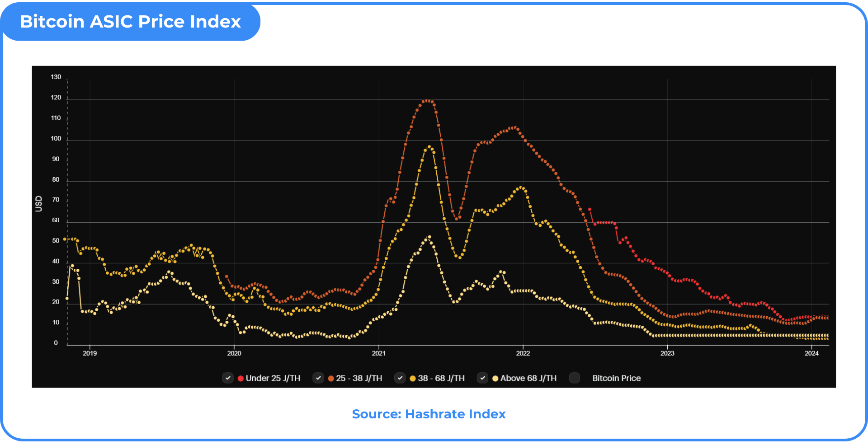Click the Under 25 J/TH legend label
The image size is (868, 445).
pos(273,378)
